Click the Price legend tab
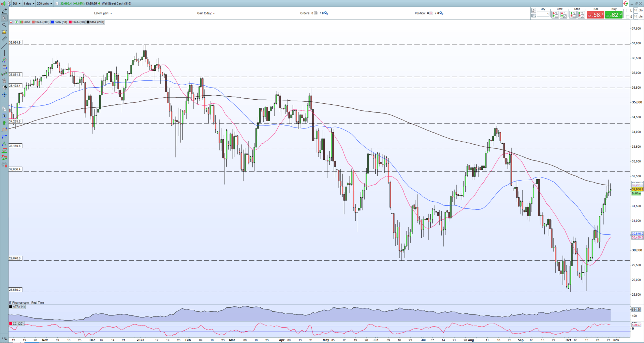 [25, 22]
